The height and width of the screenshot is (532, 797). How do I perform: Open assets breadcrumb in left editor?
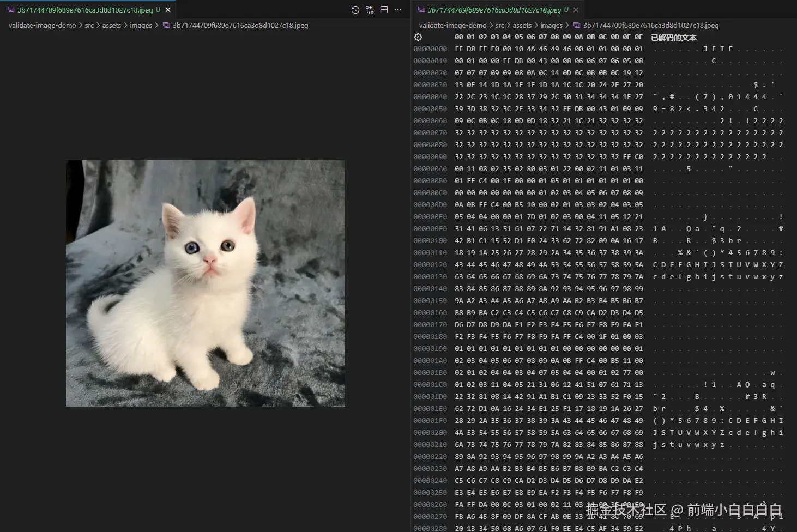coord(112,25)
